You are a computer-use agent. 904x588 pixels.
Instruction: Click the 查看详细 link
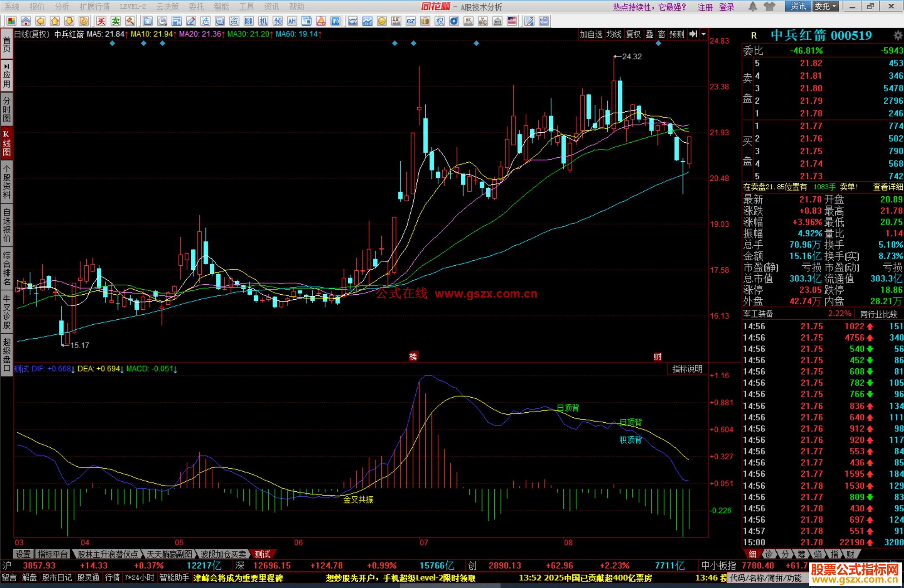point(888,187)
